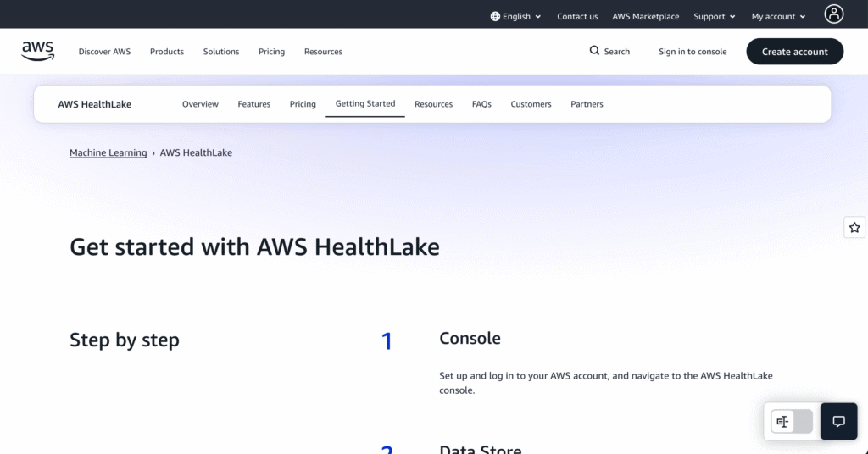Screen dimensions: 868x454
Task: Bookmark page with the star icon
Action: [x=854, y=227]
